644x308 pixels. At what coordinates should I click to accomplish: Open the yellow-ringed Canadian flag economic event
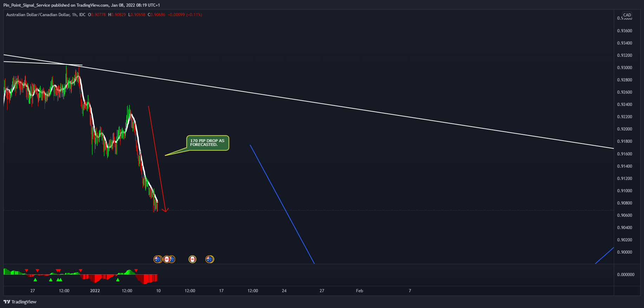pyautogui.click(x=192, y=259)
